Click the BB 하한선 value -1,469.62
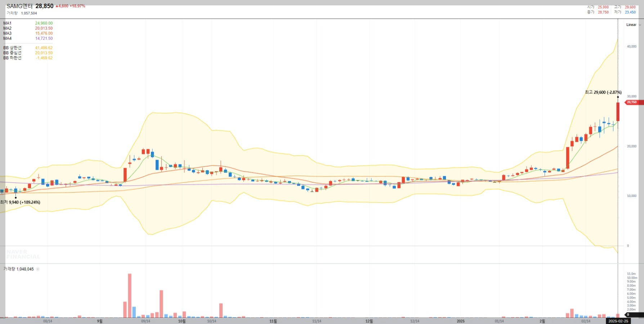This screenshot has width=644, height=324. click(44, 58)
